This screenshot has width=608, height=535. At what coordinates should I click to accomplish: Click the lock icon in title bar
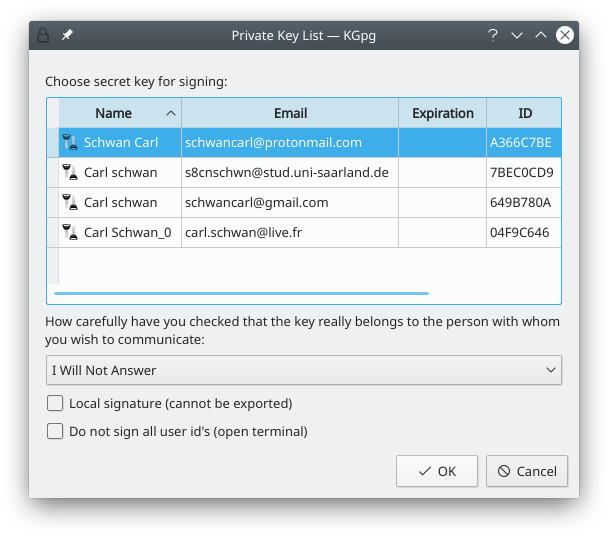(43, 35)
